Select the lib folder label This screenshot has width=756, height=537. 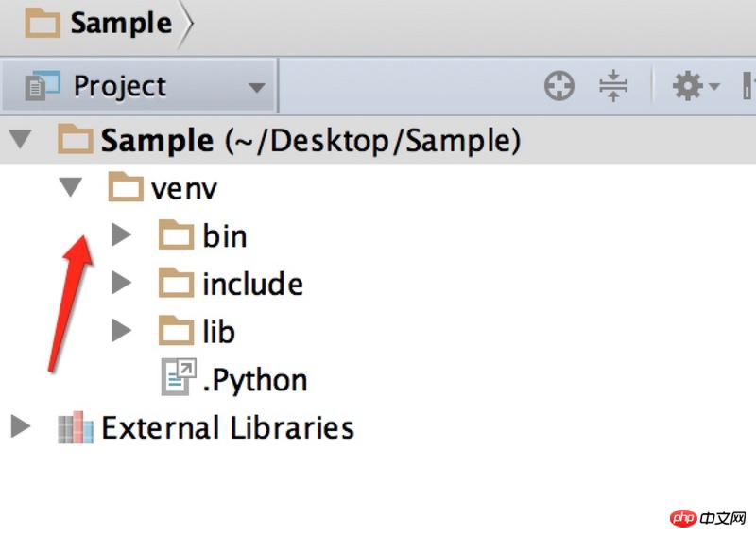pos(218,332)
